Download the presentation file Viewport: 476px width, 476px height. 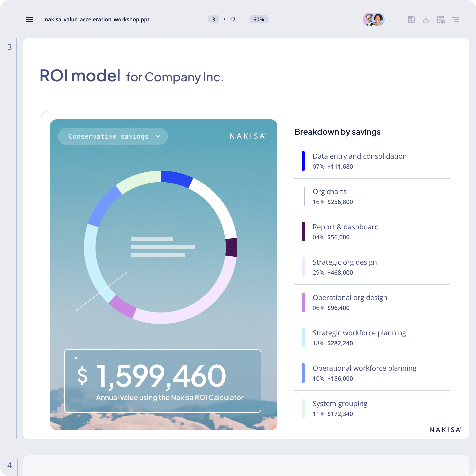[426, 19]
